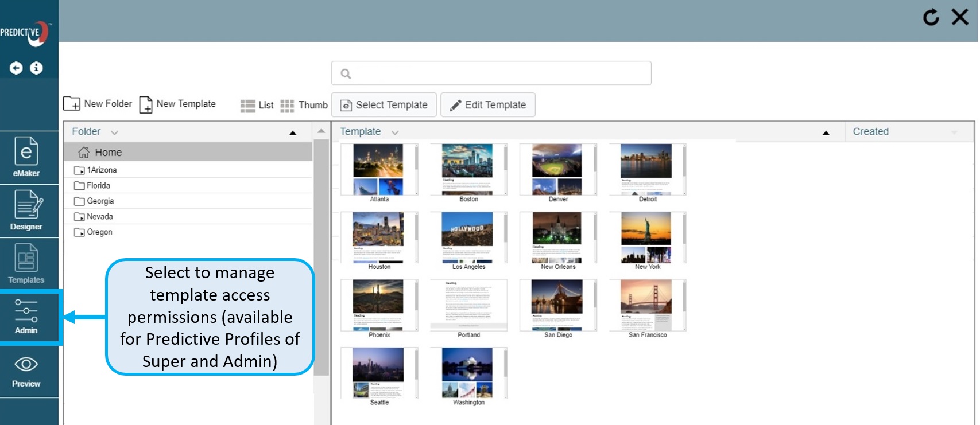Refresh the template browser
980x425 pixels.
point(931,17)
